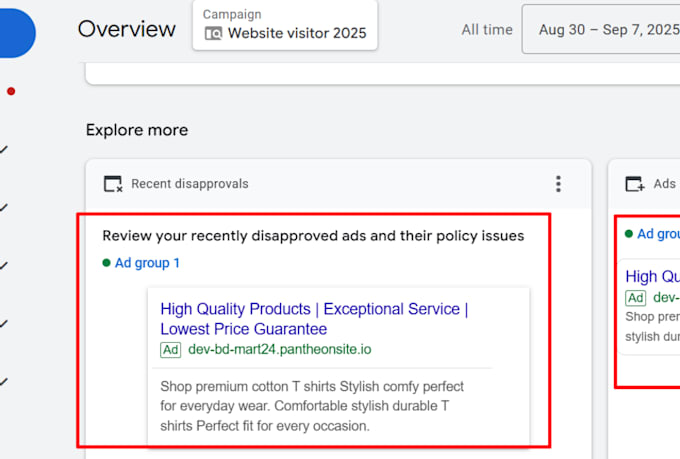Screen dimensions: 680x459
Task: Open the Website visitor 2025 campaign selector
Action: (x=285, y=26)
